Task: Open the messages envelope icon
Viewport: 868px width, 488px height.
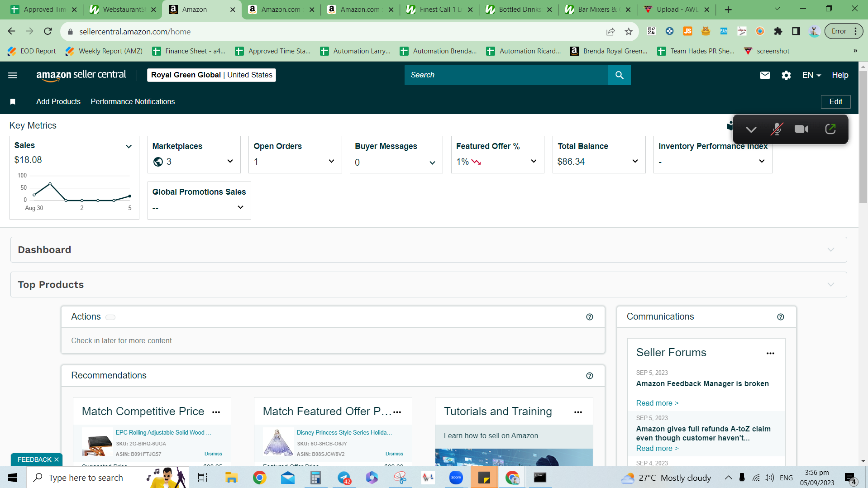Action: [x=765, y=75]
